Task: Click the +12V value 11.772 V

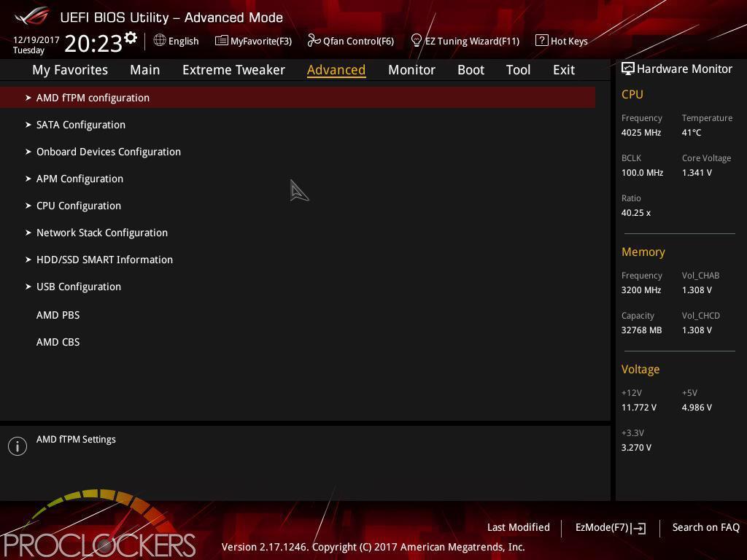Action: (639, 408)
